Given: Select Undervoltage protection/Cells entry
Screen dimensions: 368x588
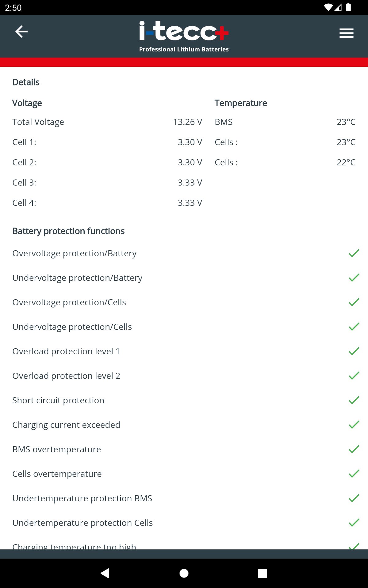Looking at the screenshot, I should tap(72, 327).
